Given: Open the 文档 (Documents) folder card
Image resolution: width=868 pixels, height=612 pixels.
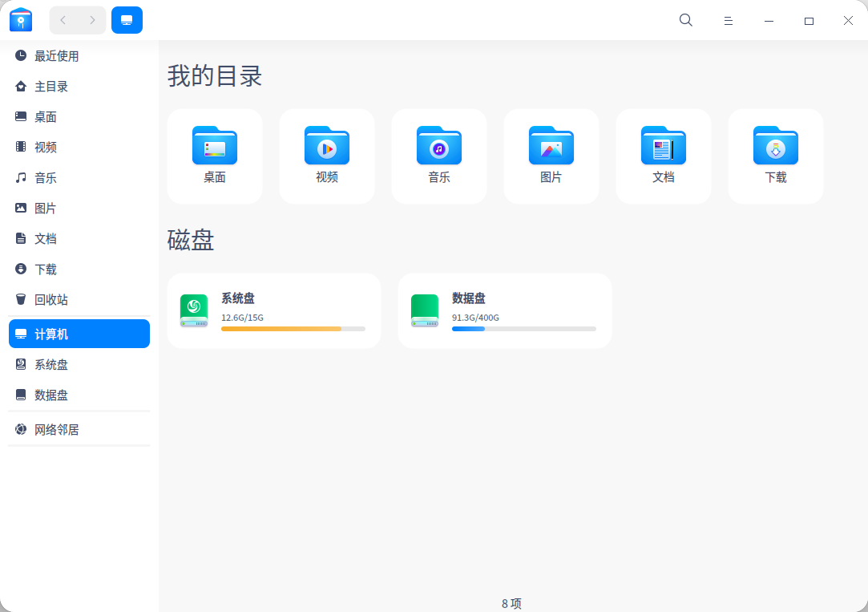Looking at the screenshot, I should [x=663, y=155].
